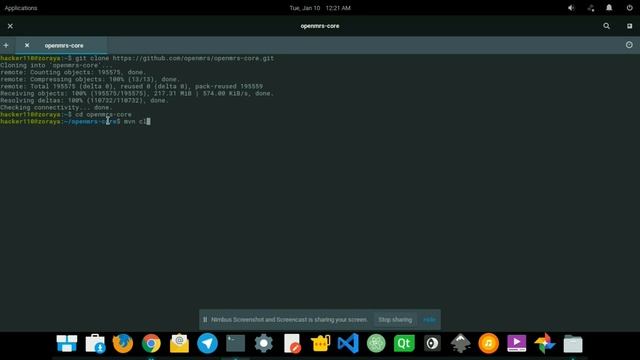This screenshot has height=360, width=640.
Task: Click the "Checking connectivity... done." line
Action: coord(56,107)
